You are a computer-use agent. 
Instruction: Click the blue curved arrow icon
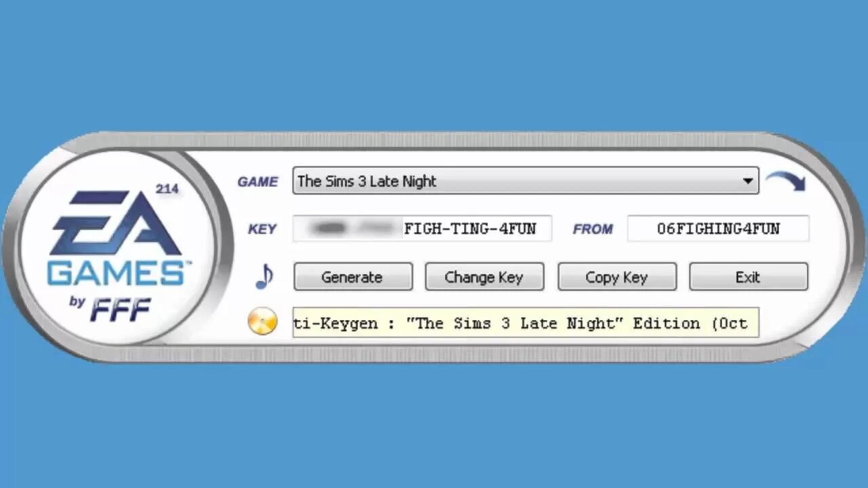[785, 181]
